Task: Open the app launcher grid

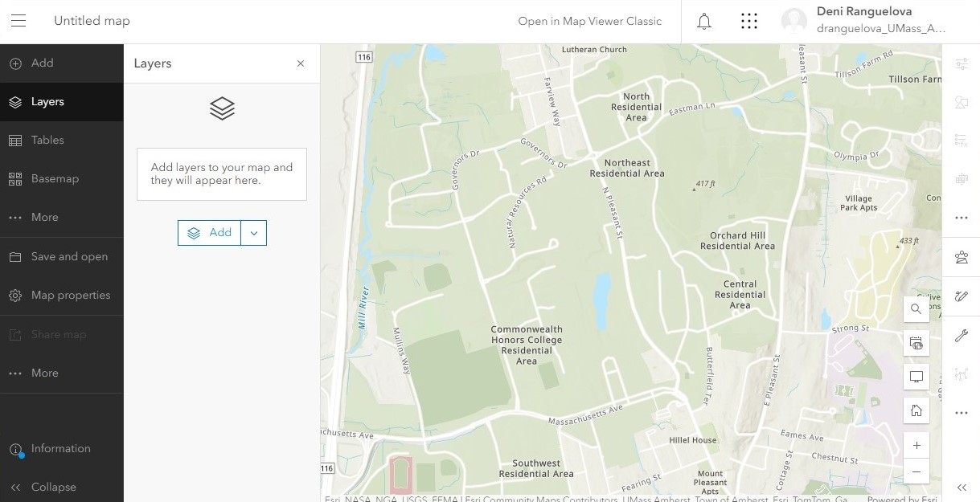Action: tap(749, 22)
